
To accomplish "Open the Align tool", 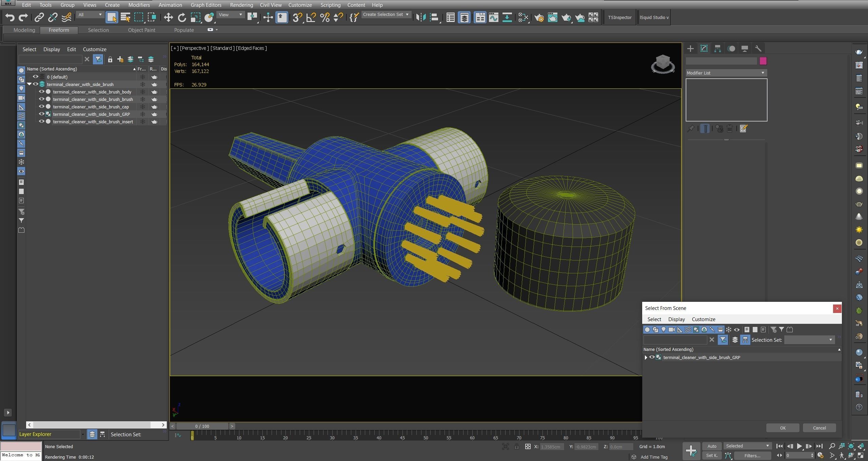I will pos(435,17).
